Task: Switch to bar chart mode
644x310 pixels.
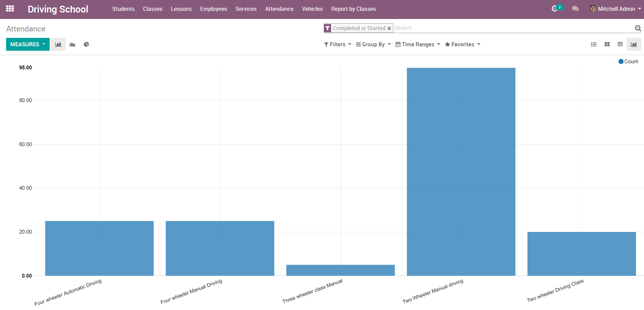Action: point(58,44)
